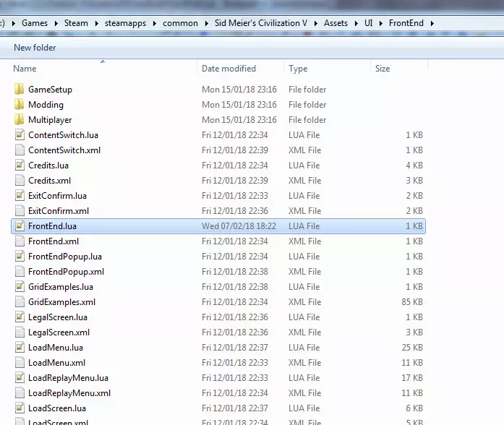The height and width of the screenshot is (425, 504).
Task: Sort by the Type column header
Action: coord(298,69)
